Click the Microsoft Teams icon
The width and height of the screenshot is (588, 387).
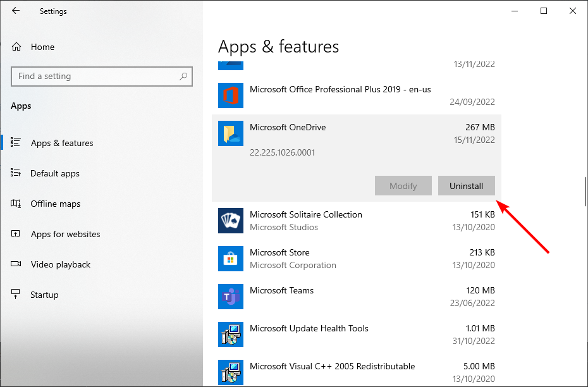231,297
